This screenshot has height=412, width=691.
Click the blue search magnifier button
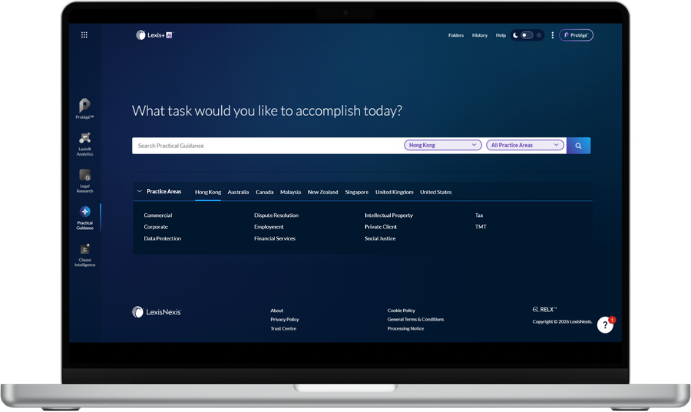tap(579, 145)
